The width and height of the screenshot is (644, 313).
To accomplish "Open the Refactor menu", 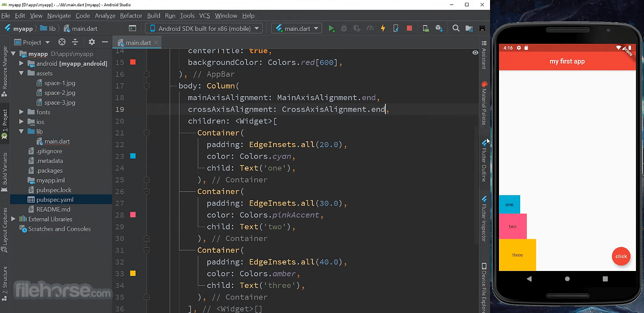I will pos(131,16).
